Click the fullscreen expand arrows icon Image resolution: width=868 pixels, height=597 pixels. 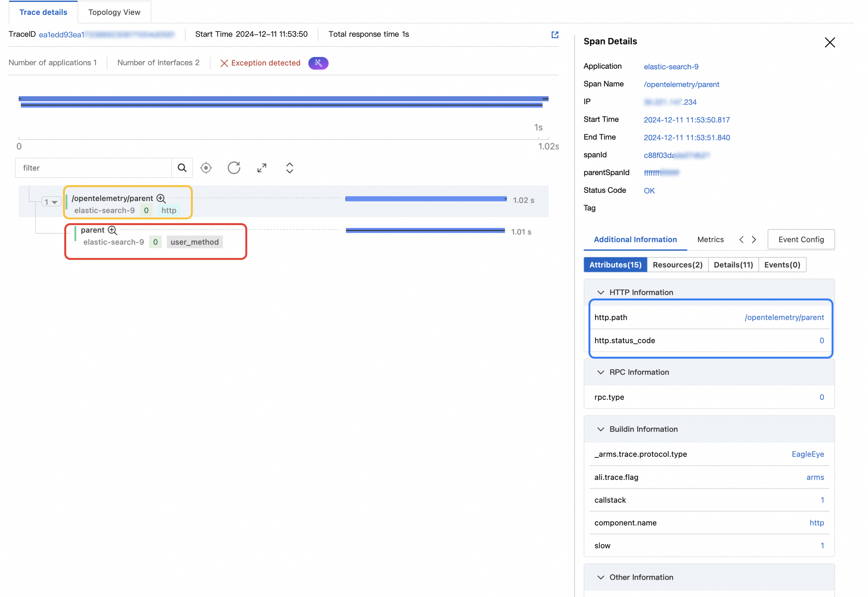click(x=262, y=168)
